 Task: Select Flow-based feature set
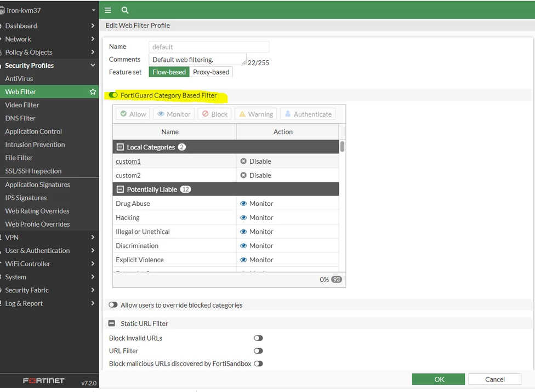pos(169,72)
